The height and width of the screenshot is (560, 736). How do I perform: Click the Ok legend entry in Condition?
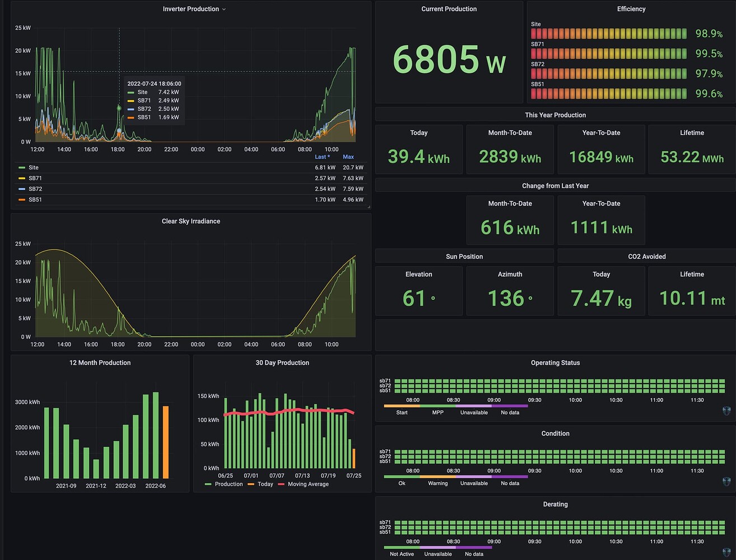pos(402,483)
